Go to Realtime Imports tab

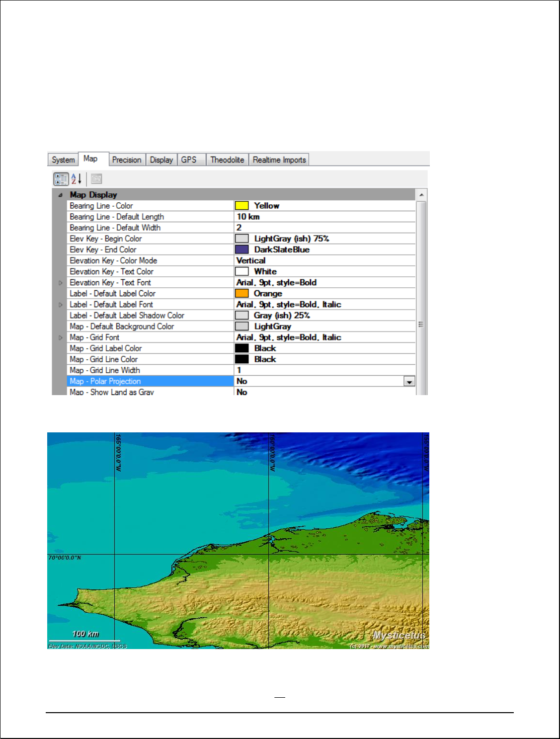point(279,160)
